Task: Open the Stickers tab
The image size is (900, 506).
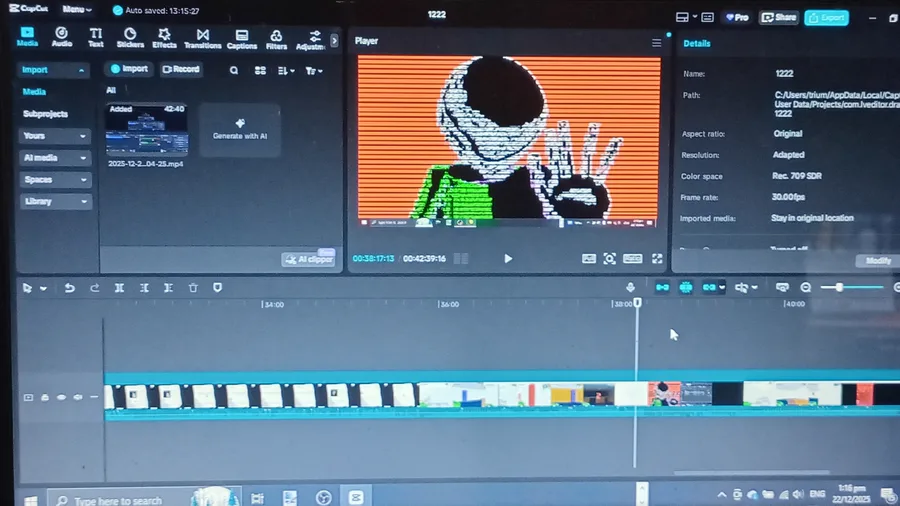Action: pyautogui.click(x=130, y=37)
